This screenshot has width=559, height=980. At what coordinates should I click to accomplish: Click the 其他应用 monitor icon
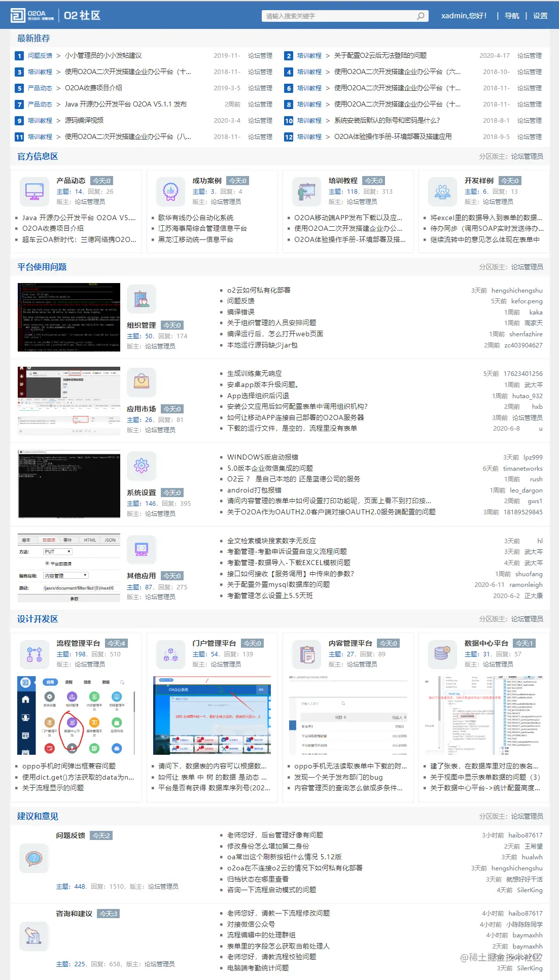point(142,549)
